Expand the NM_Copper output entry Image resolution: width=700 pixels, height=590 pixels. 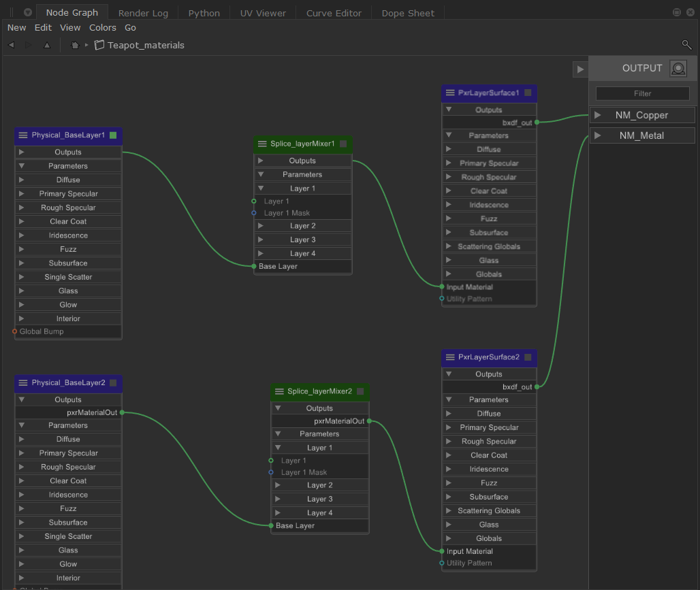tap(597, 115)
